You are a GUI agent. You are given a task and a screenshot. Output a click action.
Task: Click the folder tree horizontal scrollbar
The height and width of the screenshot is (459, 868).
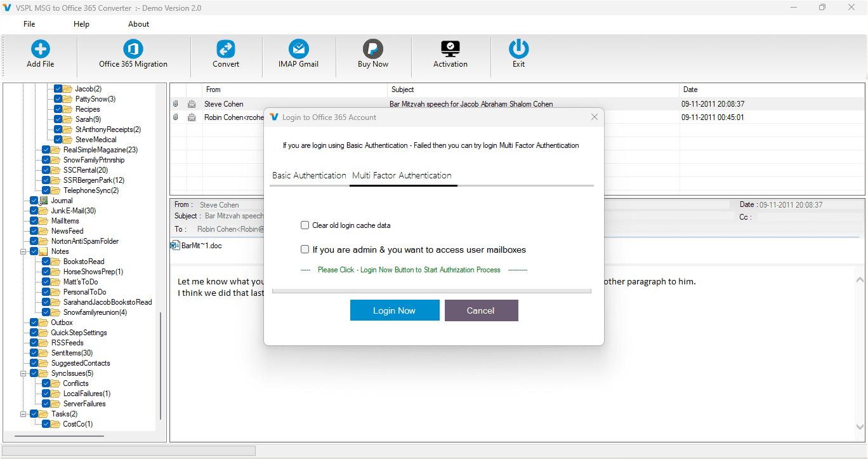(x=59, y=436)
